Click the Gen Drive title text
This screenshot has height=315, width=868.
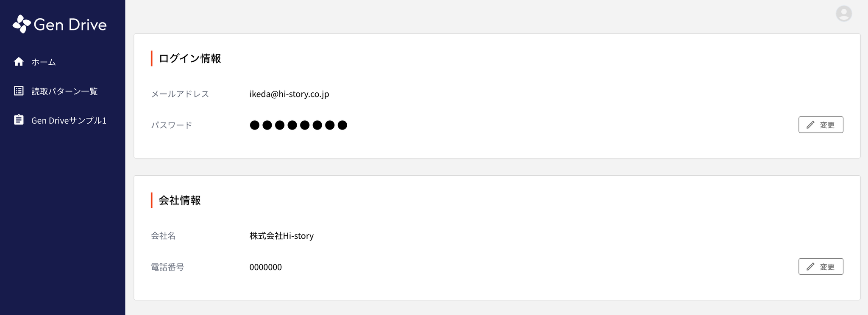[70, 25]
